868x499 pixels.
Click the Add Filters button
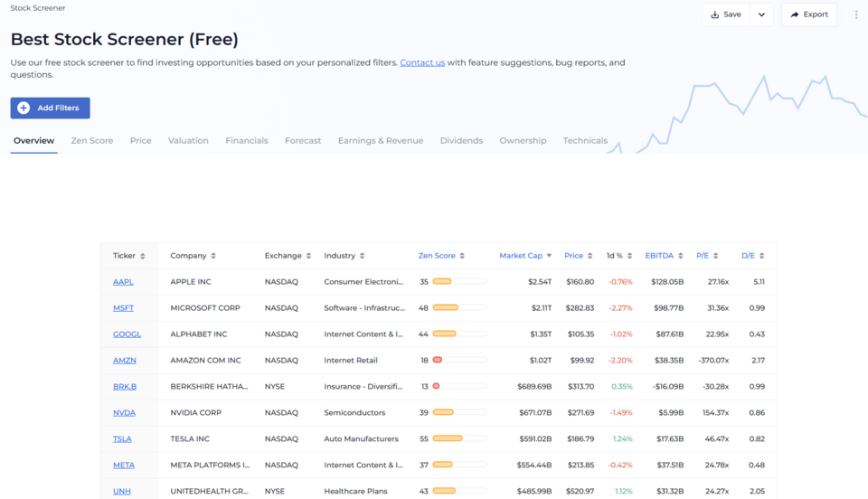point(51,108)
